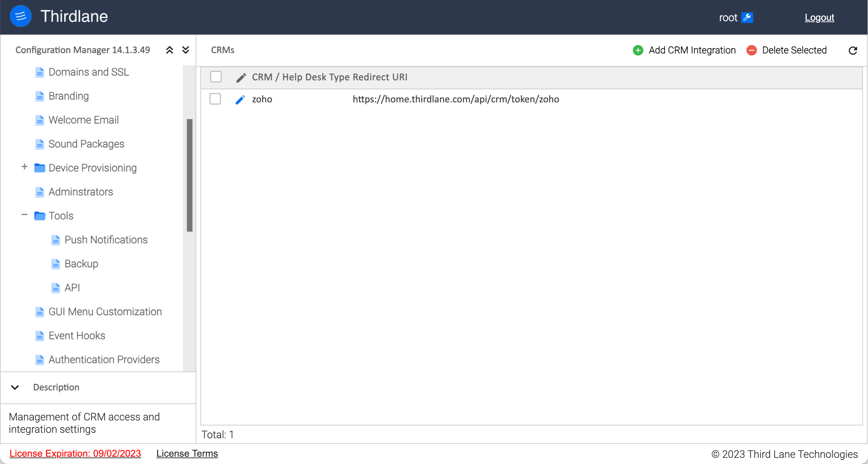Image resolution: width=868 pixels, height=464 pixels.
Task: Click the red Delete Selected minus icon
Action: tap(752, 50)
